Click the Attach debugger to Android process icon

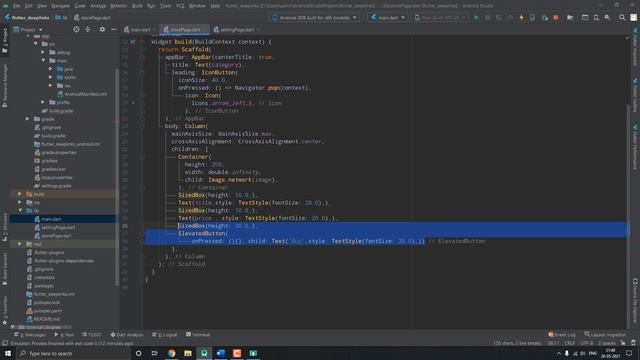click(544, 18)
